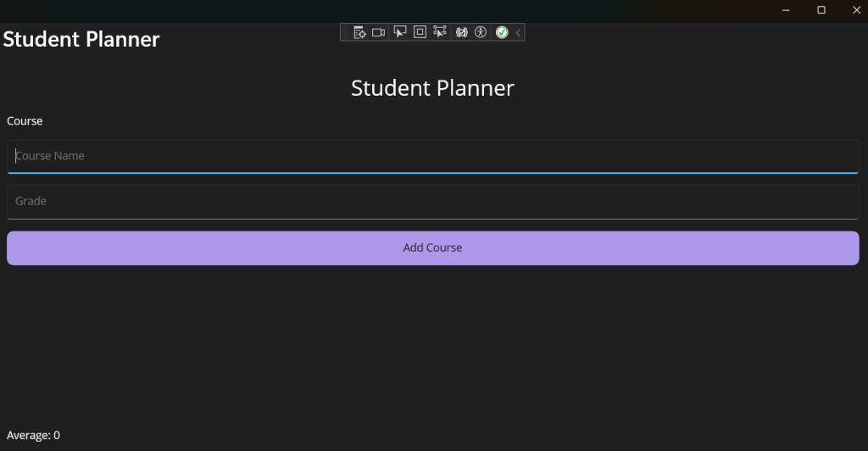Click the green Hot Reload checkmark
Image resolution: width=868 pixels, height=451 pixels.
[502, 33]
